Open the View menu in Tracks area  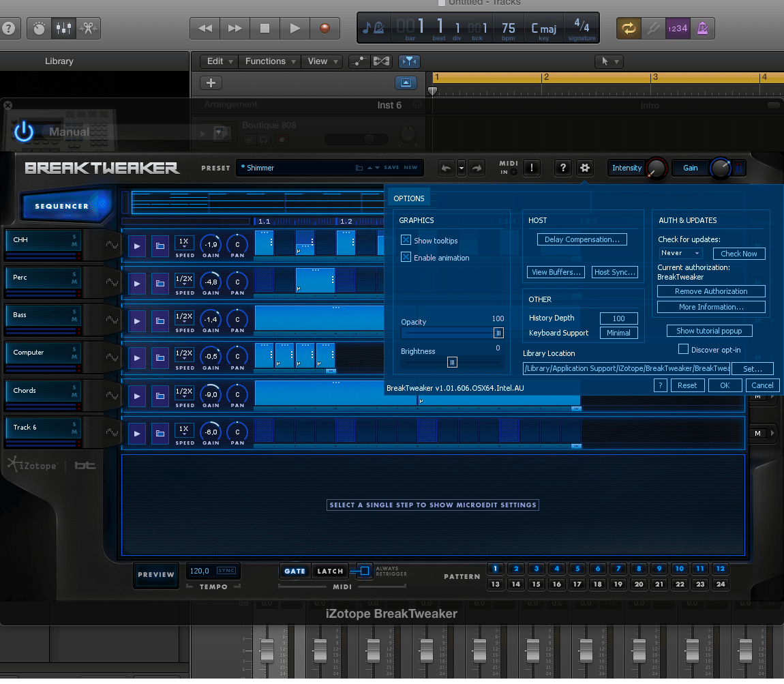322,61
